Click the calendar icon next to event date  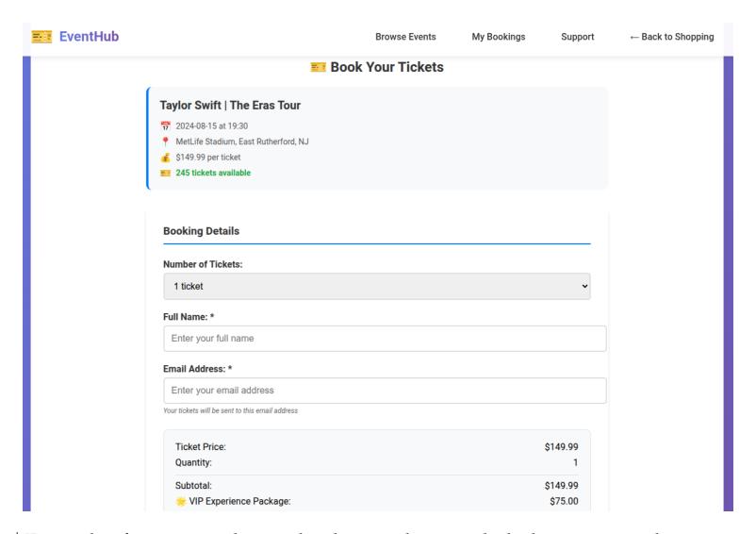coord(165,125)
